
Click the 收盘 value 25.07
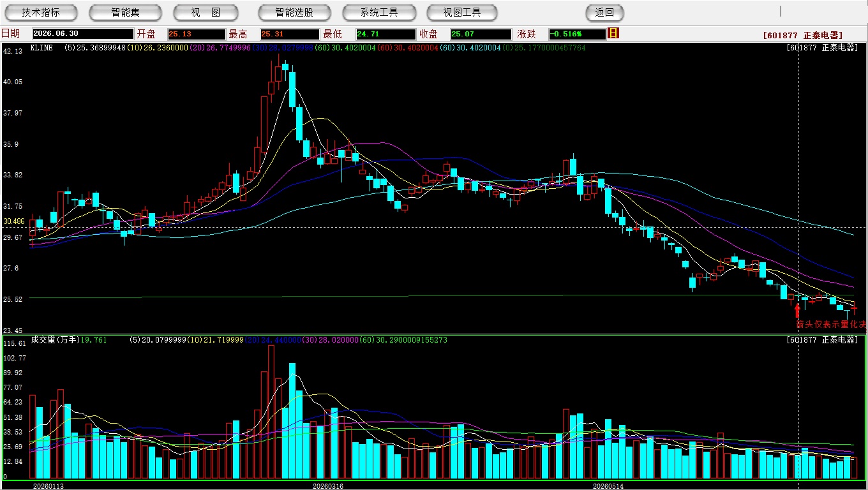481,34
